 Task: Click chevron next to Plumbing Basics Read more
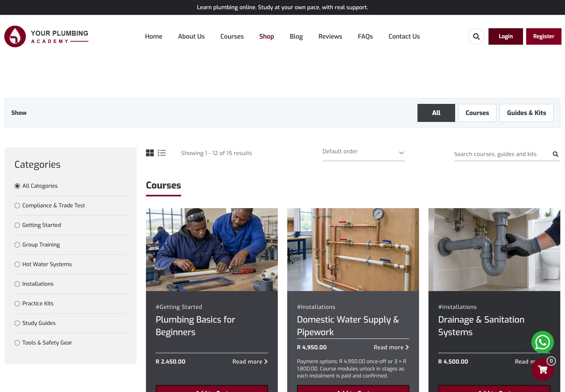coord(266,362)
